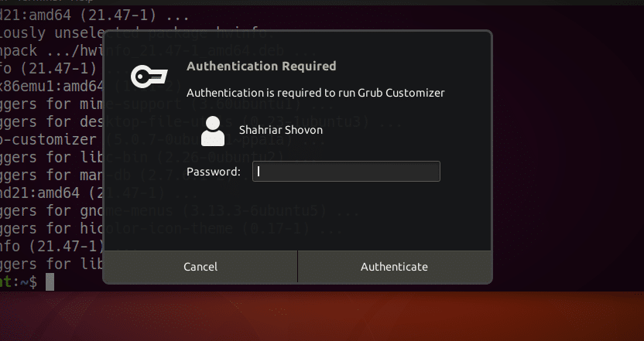Select the Shahriar Shovon user name

pos(281,130)
